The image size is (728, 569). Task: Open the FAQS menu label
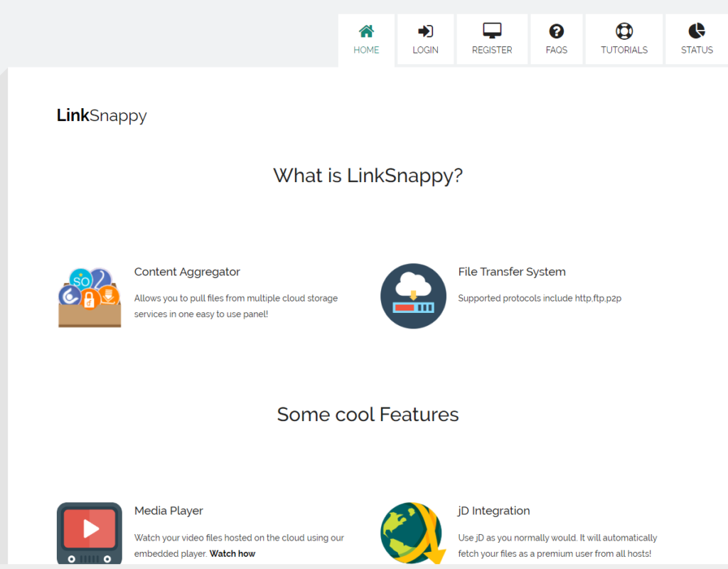click(557, 50)
